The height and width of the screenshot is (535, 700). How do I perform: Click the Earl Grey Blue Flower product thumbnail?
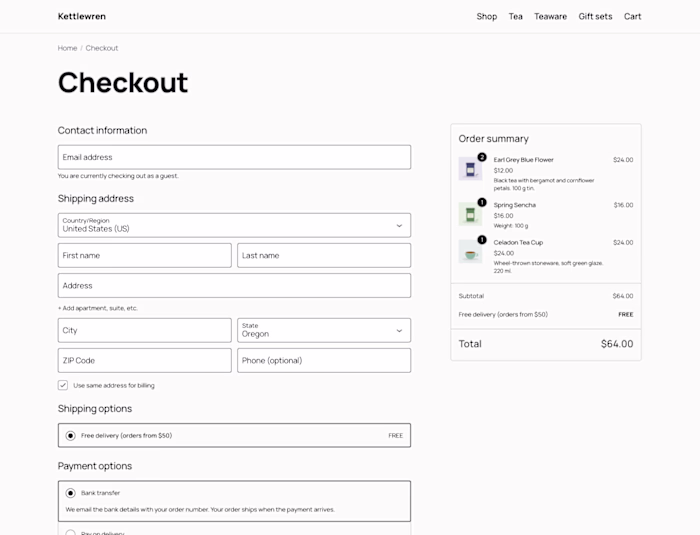[470, 169]
